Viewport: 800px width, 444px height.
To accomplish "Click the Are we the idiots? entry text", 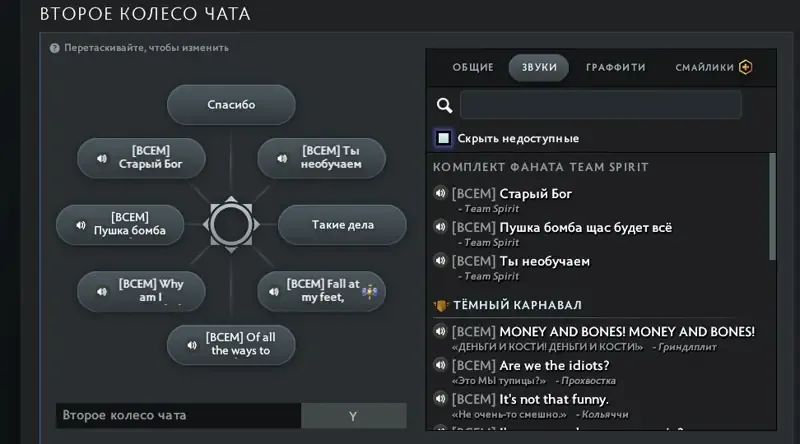I will 555,365.
